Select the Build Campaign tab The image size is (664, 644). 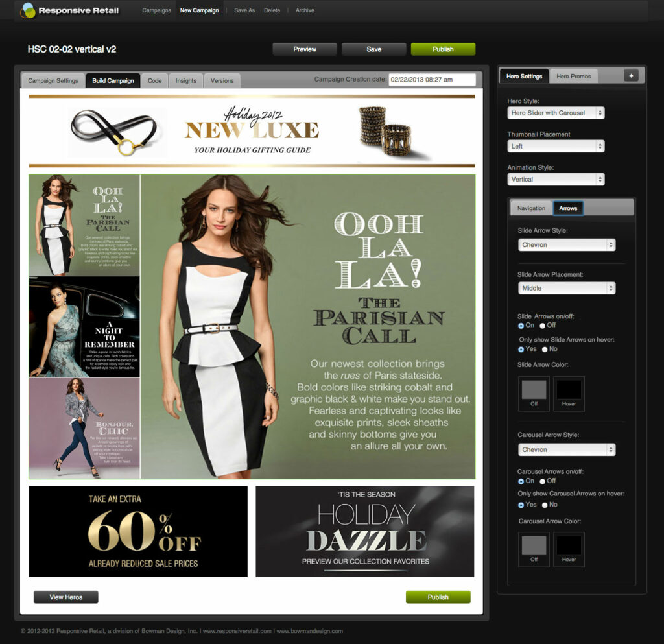[113, 80]
